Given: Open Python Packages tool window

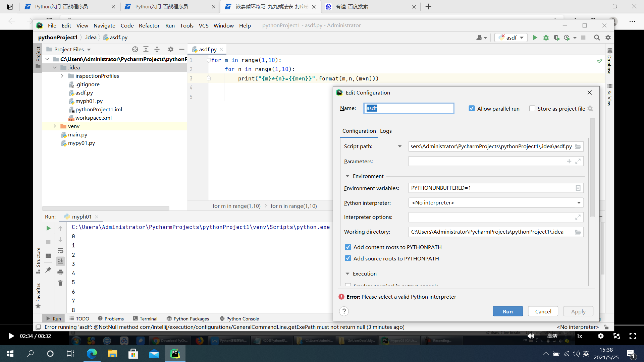Looking at the screenshot, I should (x=188, y=319).
